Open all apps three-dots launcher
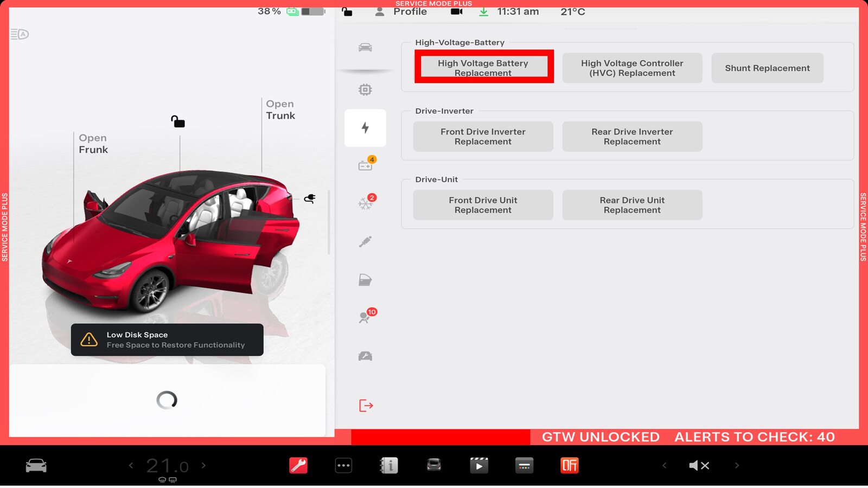The image size is (868, 488). coord(343,465)
